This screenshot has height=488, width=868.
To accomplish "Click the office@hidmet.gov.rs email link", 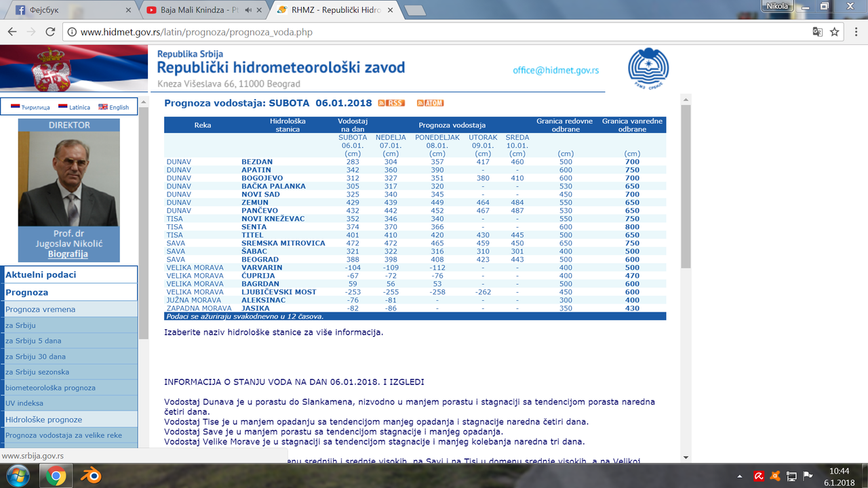I will tap(556, 70).
